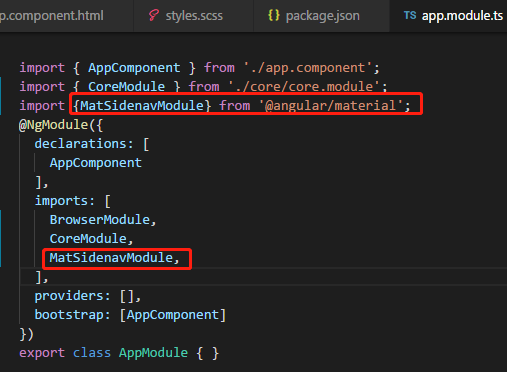
Task: Open the package.json tab
Action: (x=321, y=16)
